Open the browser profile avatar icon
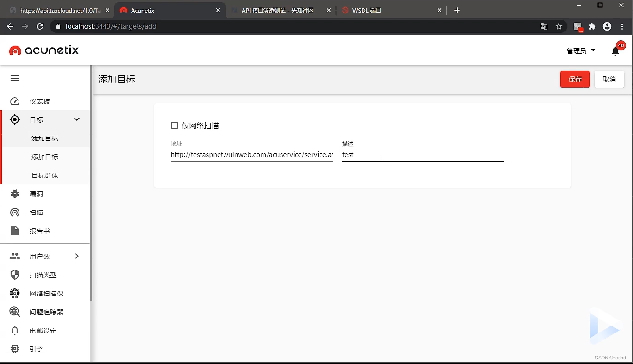This screenshot has width=633, height=364. [x=607, y=26]
